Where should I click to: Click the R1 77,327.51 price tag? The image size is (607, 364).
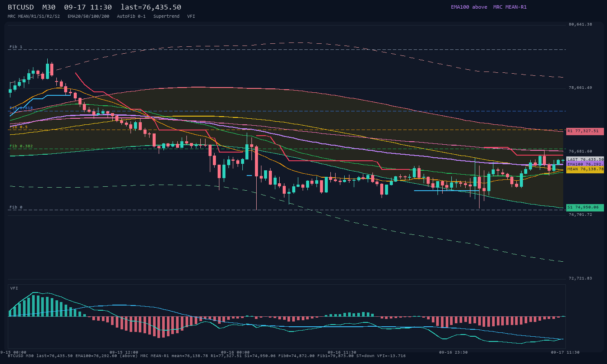click(585, 131)
